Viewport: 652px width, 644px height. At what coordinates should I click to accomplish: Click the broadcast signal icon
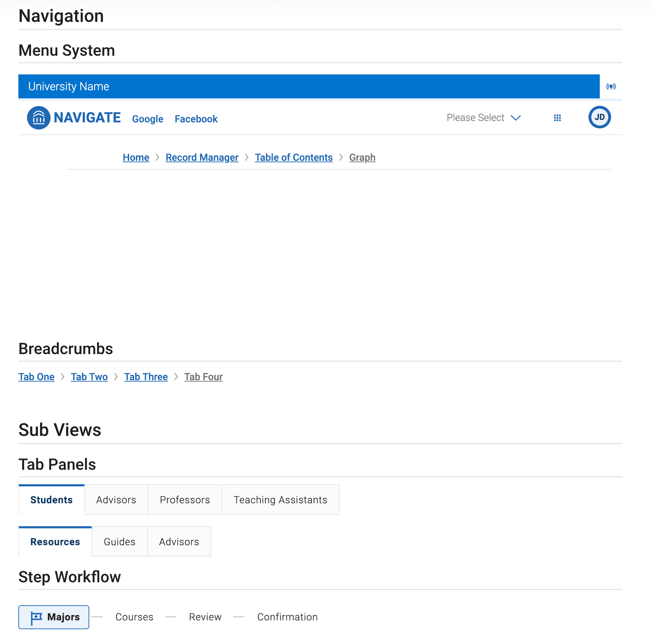coord(611,86)
